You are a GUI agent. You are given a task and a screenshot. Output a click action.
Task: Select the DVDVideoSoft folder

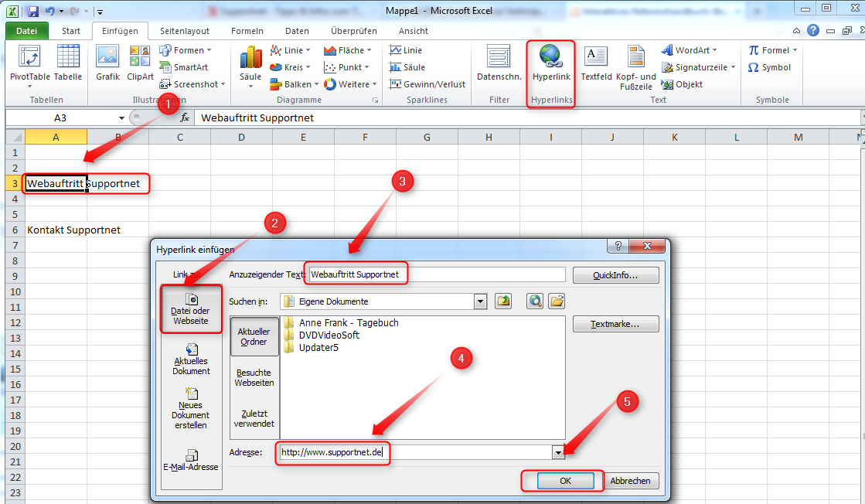pos(322,335)
